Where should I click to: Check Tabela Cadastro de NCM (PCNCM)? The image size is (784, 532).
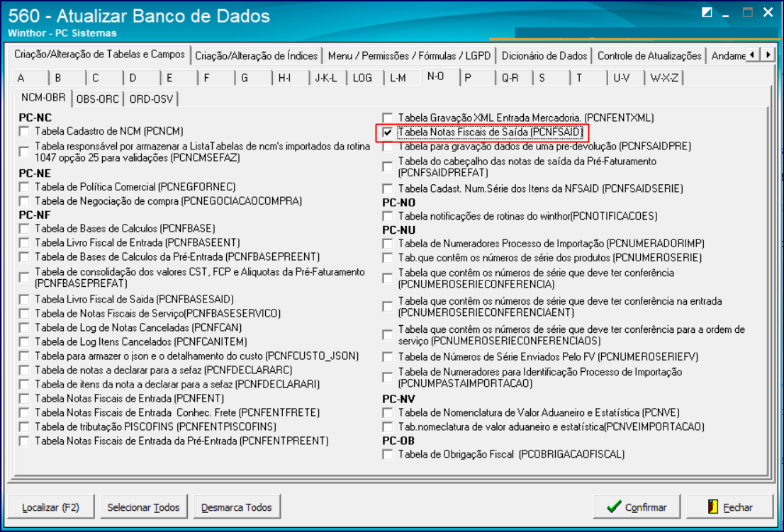tap(24, 131)
